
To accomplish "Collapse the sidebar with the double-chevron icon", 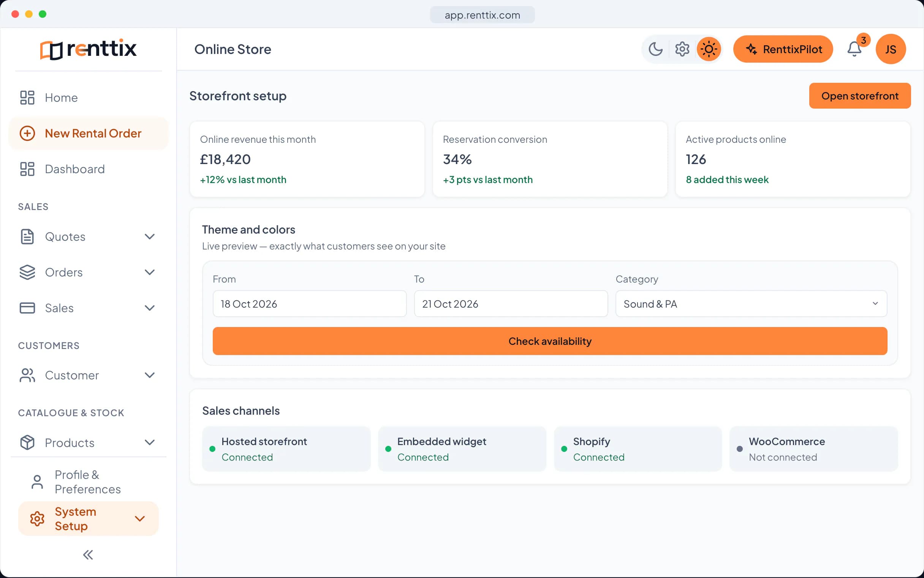I will tap(88, 555).
